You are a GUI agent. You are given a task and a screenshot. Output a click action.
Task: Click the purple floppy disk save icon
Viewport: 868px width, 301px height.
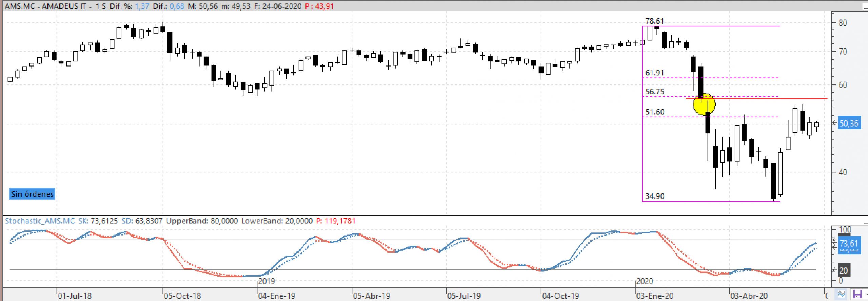point(857,294)
